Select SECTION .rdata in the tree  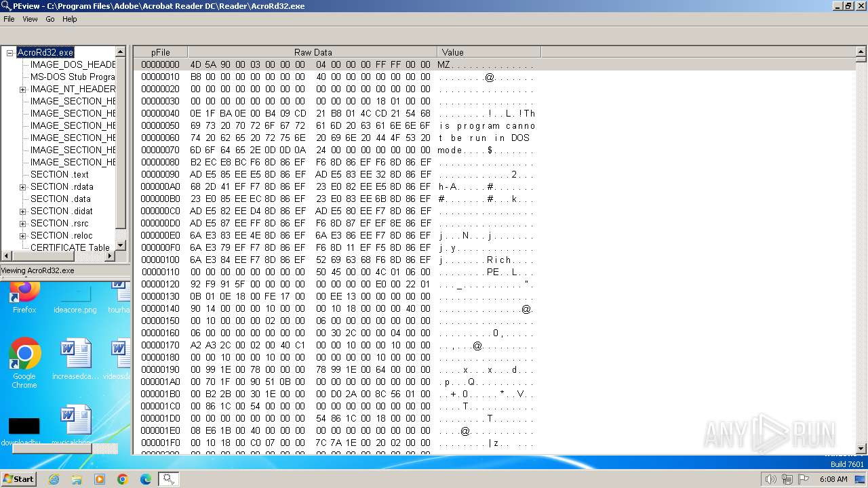[62, 186]
